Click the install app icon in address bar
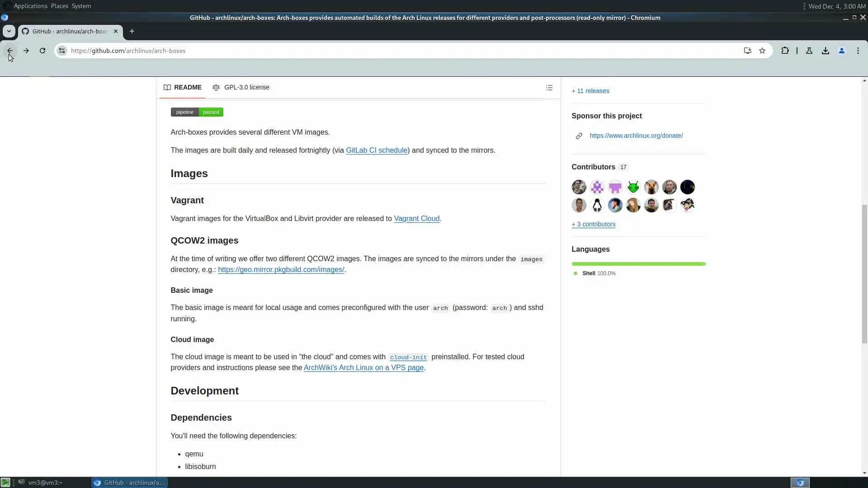This screenshot has height=488, width=868. (x=747, y=51)
